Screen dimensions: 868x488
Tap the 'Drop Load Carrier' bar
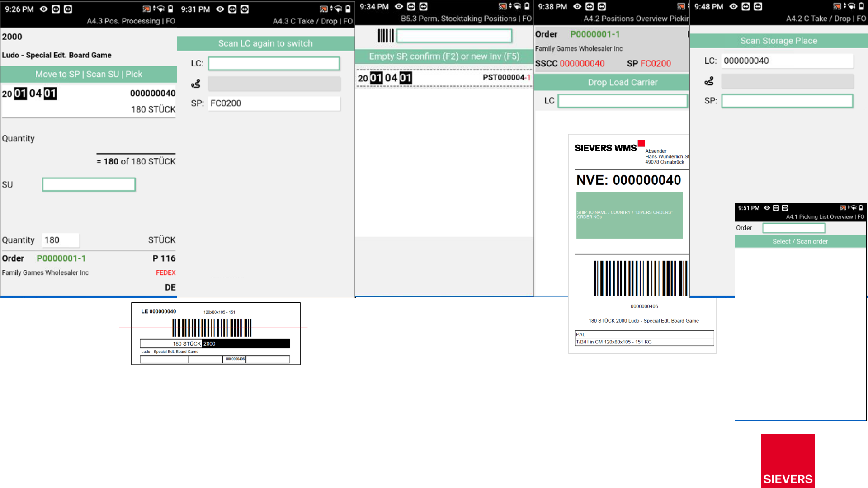point(612,82)
